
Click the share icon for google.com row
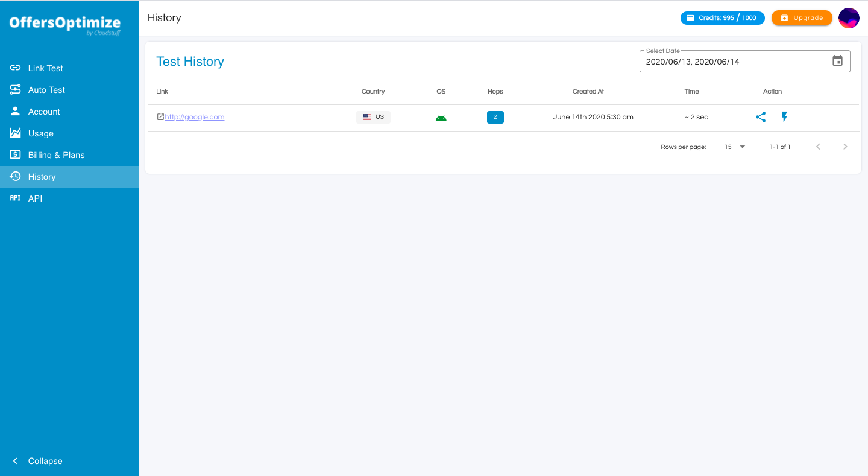761,117
